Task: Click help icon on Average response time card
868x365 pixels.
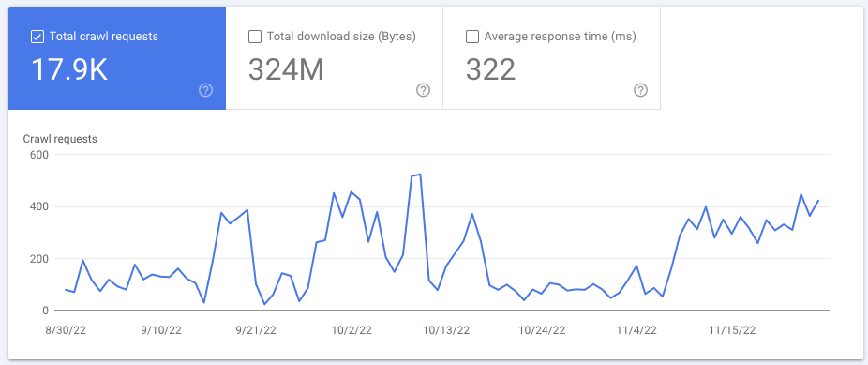Action: pyautogui.click(x=640, y=90)
